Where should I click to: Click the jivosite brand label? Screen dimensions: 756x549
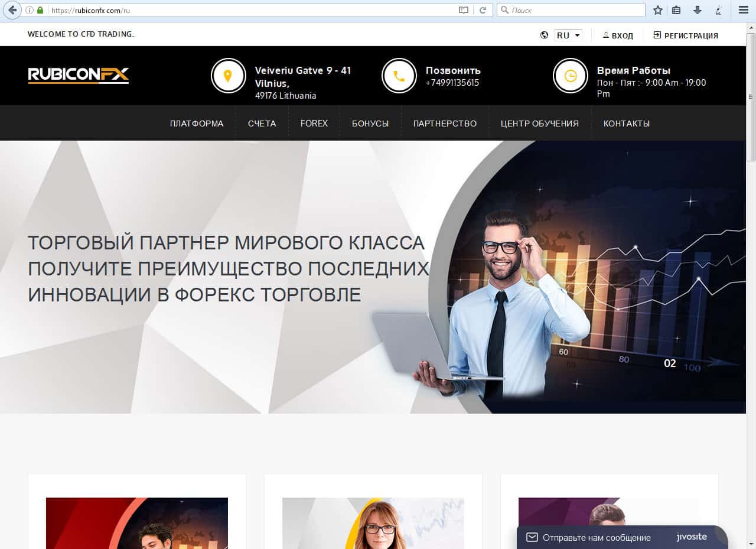(x=692, y=537)
